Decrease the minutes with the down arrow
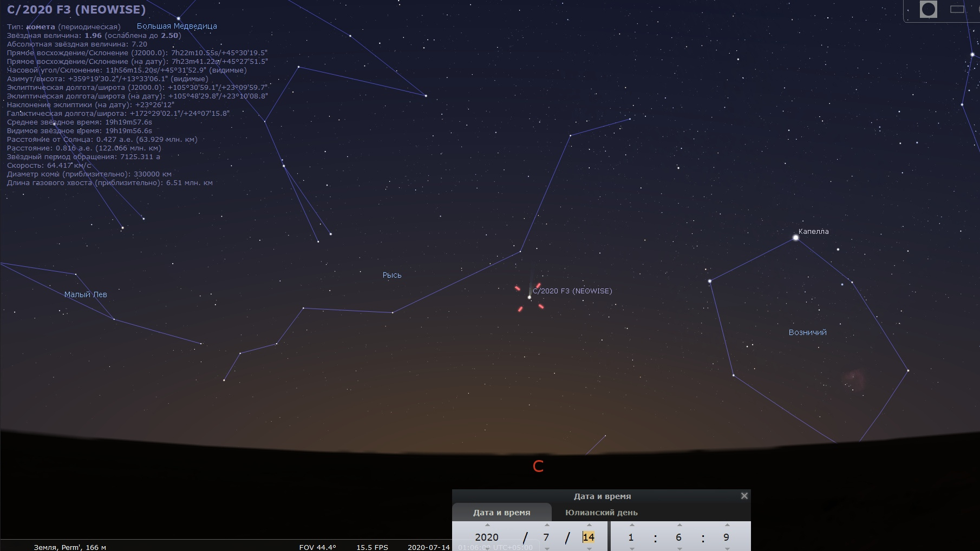Image resolution: width=980 pixels, height=551 pixels. pos(679,548)
